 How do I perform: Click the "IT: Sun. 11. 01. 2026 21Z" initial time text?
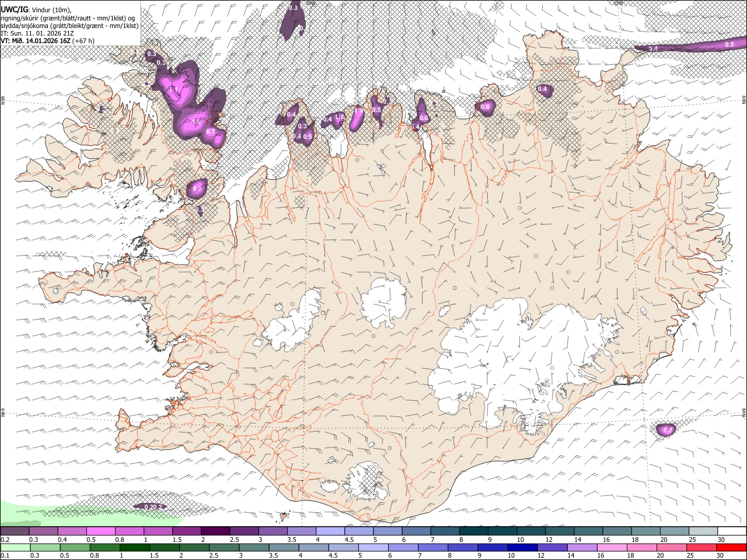37,34
